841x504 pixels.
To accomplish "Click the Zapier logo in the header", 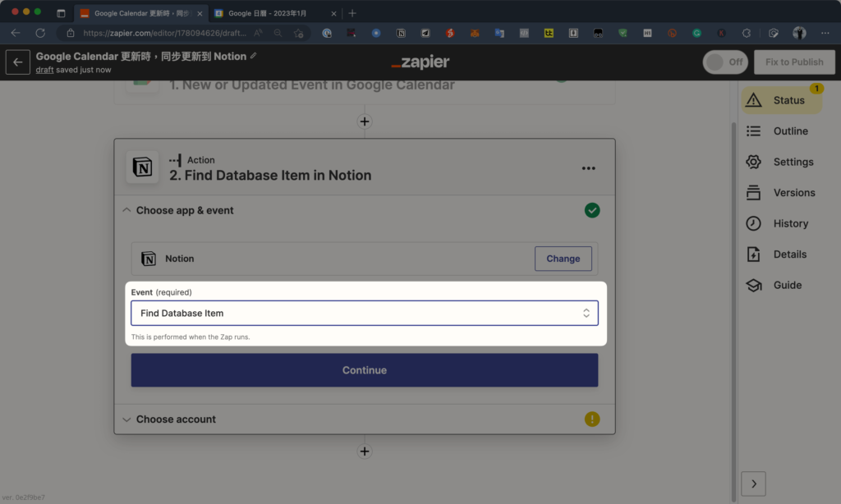I will click(x=420, y=62).
